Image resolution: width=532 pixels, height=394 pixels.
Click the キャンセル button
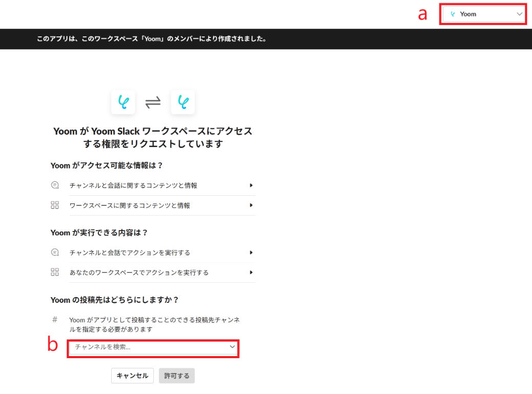pos(132,376)
